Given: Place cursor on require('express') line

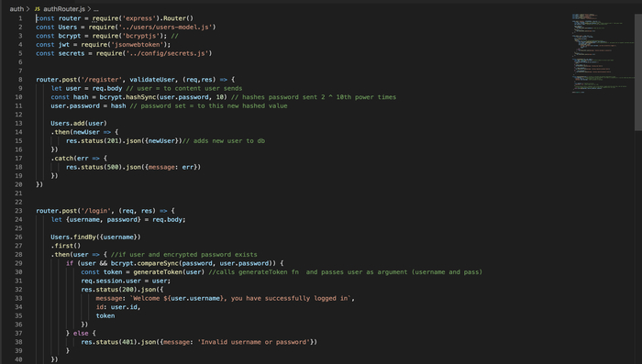Looking at the screenshot, I should 115,18.
